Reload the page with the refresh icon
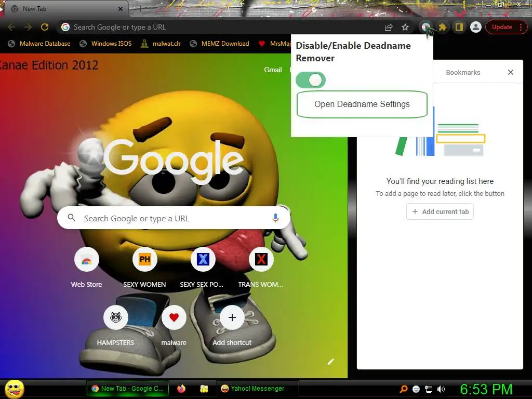Viewport: 532px width, 399px height. coord(45,27)
